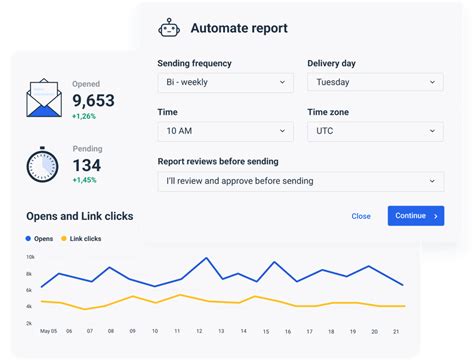Screen dimensions: 474x364
Task: Toggle the blue Opens legend dot
Action: click(28, 238)
